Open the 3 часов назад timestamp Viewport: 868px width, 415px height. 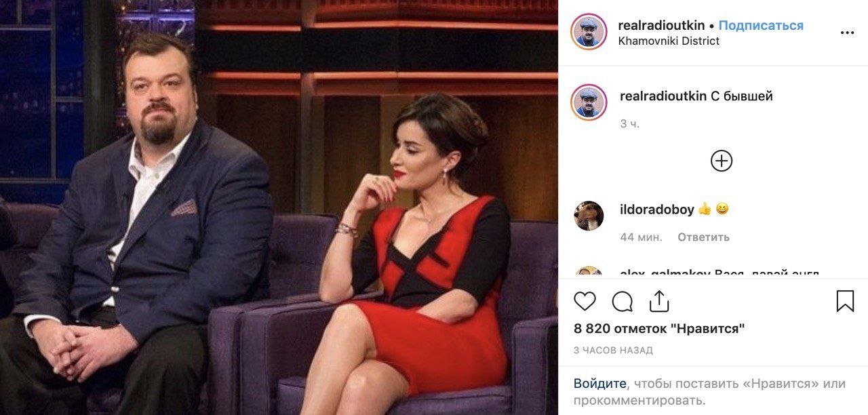[x=613, y=351]
